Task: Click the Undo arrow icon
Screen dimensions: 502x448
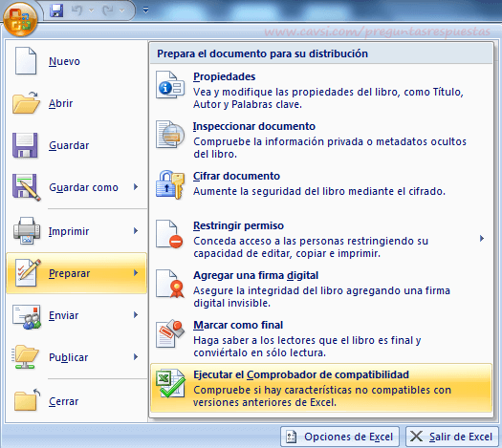Action: tap(77, 11)
